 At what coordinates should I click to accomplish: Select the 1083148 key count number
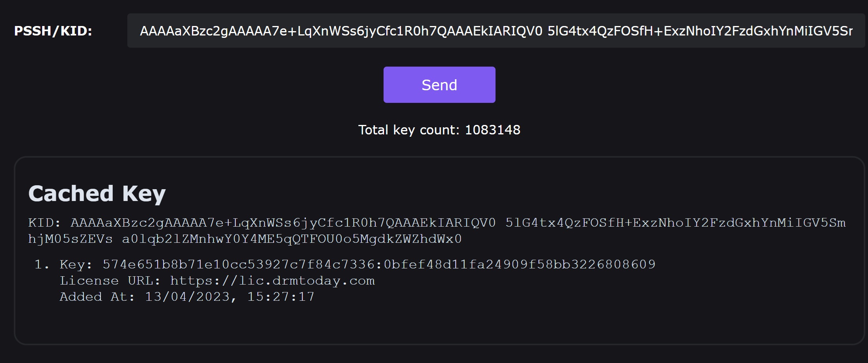coord(493,130)
